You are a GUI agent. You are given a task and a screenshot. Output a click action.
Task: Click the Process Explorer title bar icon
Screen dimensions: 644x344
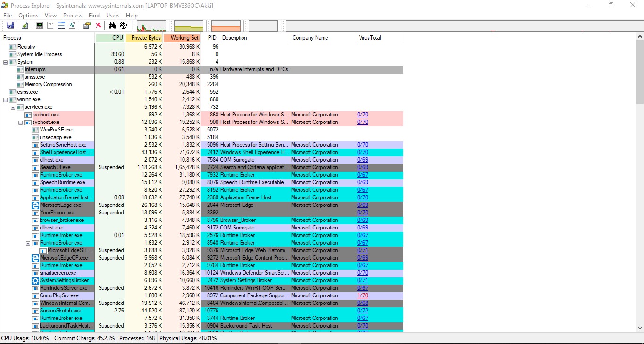5,5
